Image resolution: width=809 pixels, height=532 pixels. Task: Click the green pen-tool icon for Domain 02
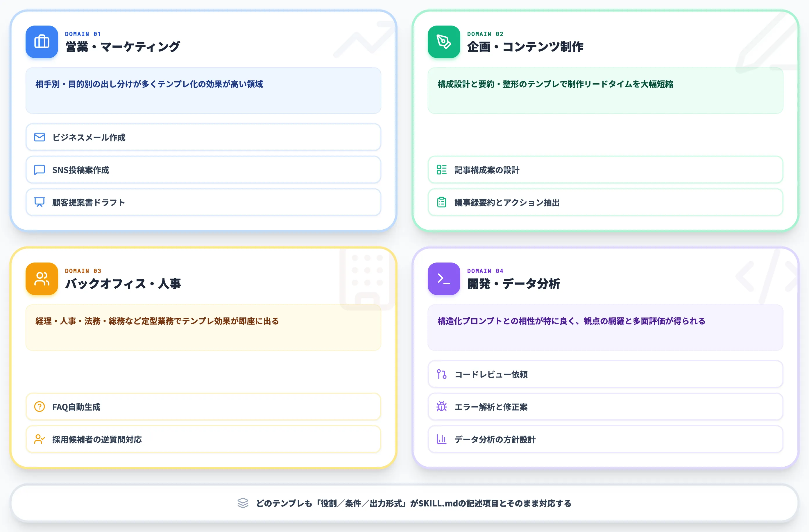coord(444,42)
